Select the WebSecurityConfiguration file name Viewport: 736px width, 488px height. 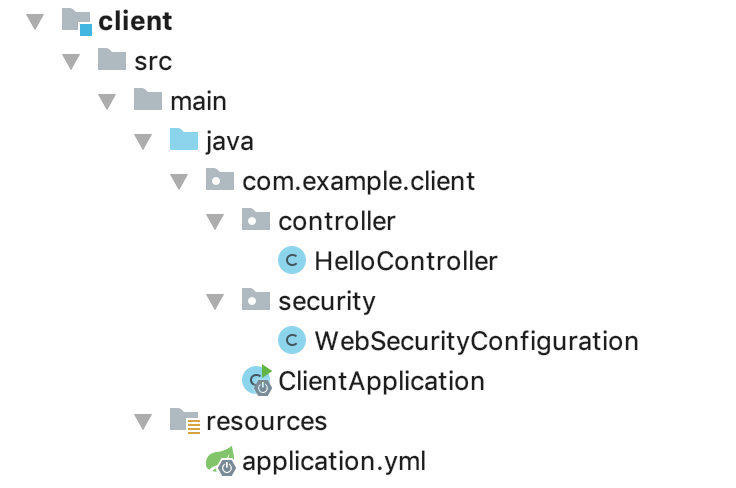click(476, 341)
